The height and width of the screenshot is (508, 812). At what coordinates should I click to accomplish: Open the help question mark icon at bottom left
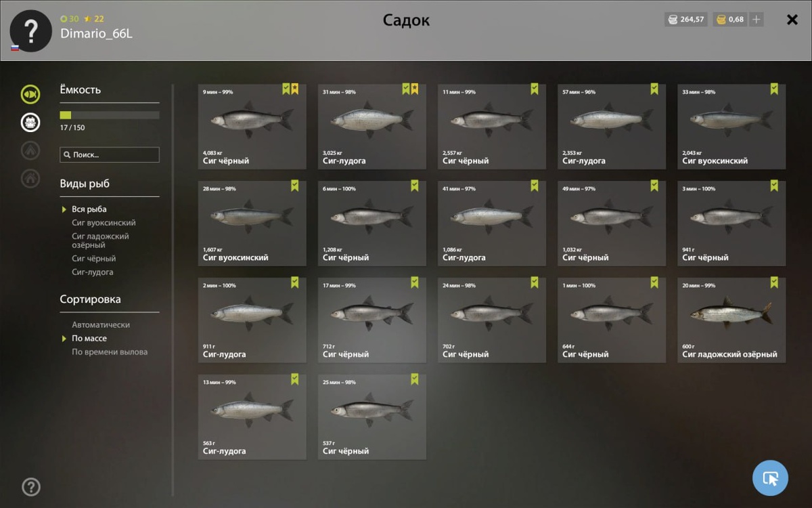(31, 487)
